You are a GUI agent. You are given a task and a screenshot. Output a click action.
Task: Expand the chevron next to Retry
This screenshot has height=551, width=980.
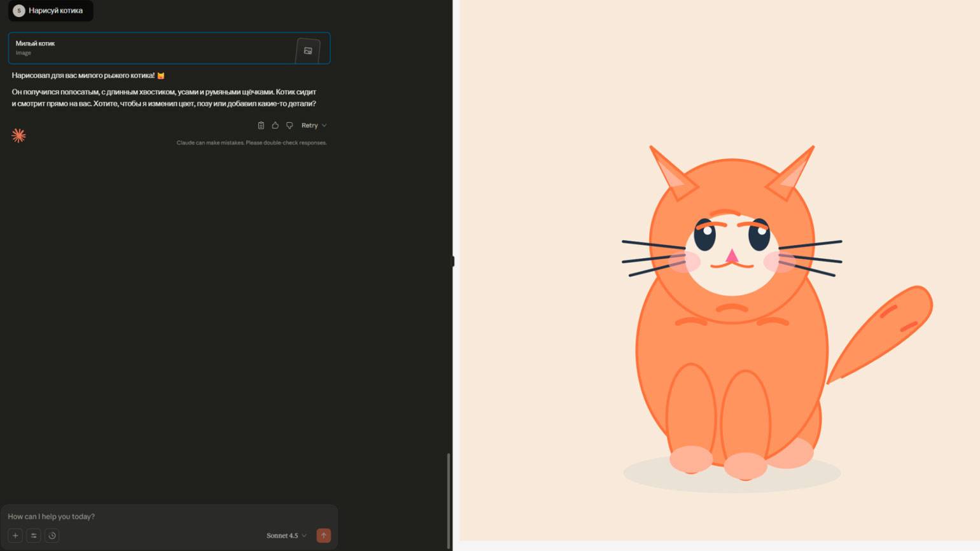point(324,125)
